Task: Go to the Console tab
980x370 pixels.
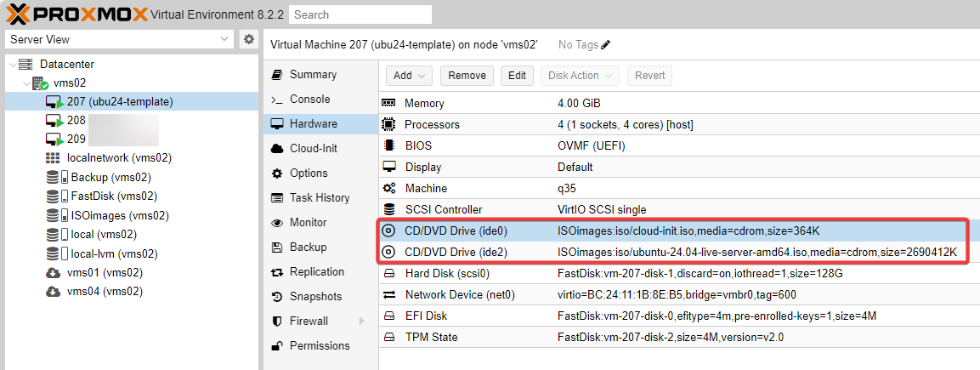Action: click(309, 100)
